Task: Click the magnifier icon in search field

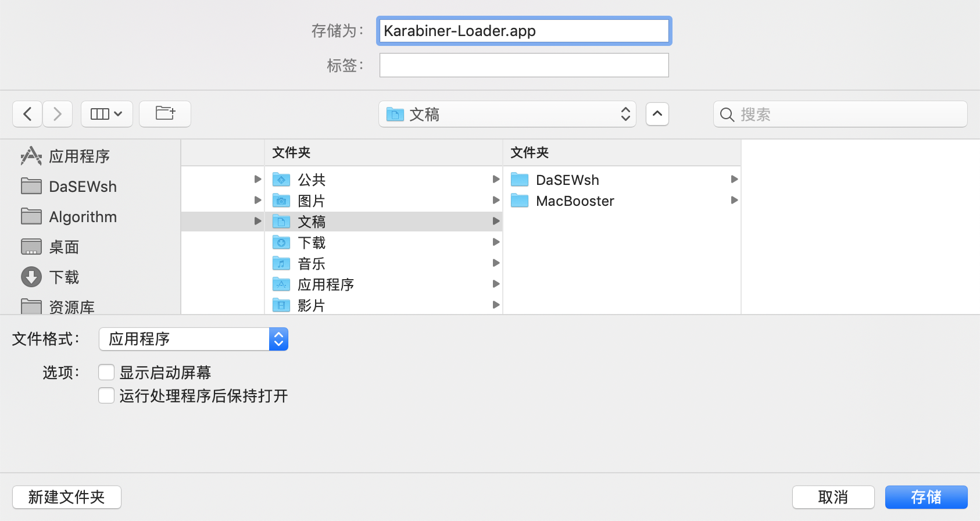Action: 727,115
